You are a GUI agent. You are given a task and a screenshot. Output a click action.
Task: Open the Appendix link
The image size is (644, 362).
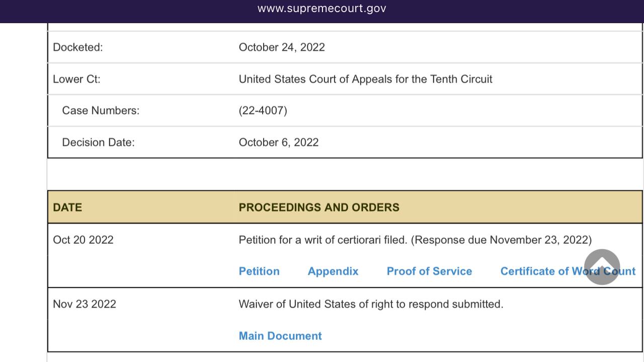coord(333,271)
